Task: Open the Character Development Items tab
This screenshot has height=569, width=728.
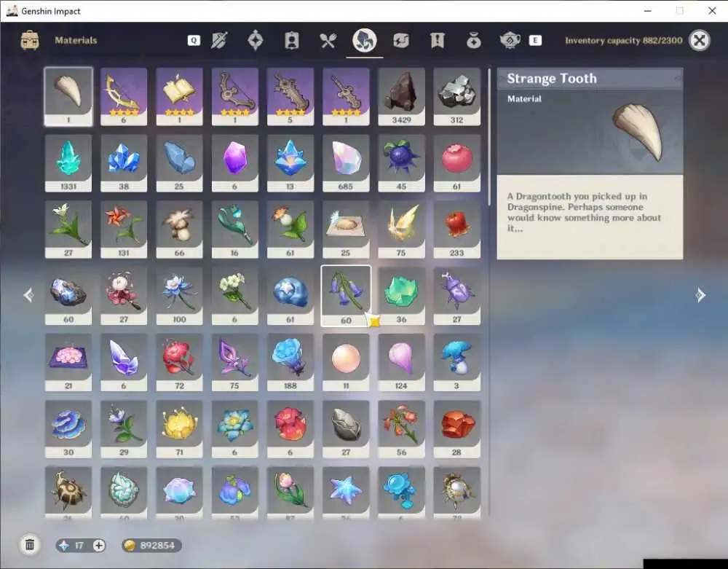Action: (x=292, y=40)
